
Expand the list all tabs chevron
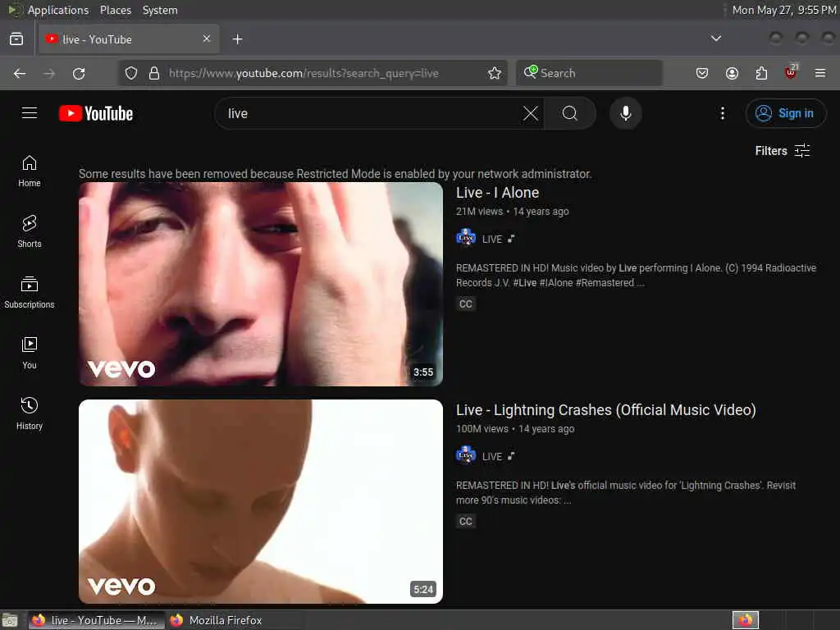(x=715, y=39)
